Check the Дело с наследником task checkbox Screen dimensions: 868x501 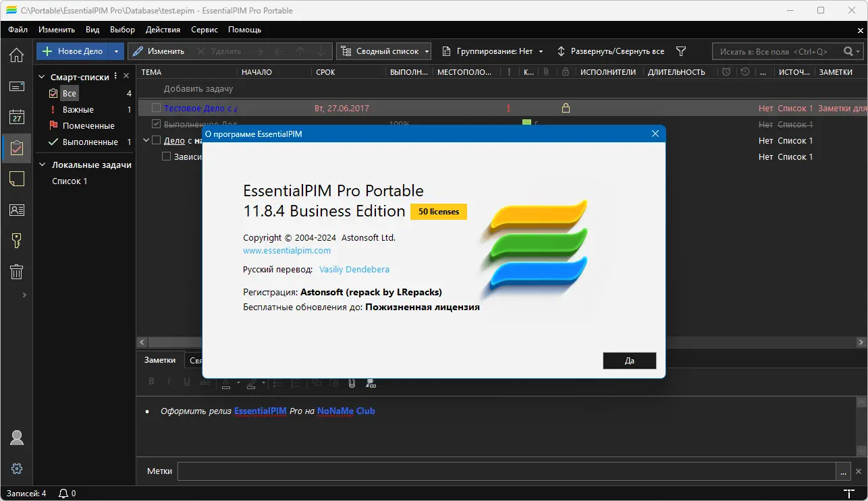pos(157,140)
